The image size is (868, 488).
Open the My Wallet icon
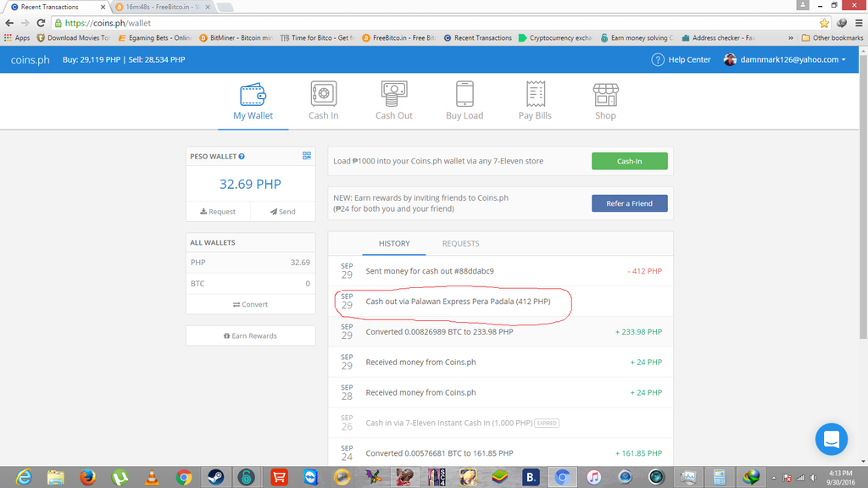pyautogui.click(x=253, y=93)
